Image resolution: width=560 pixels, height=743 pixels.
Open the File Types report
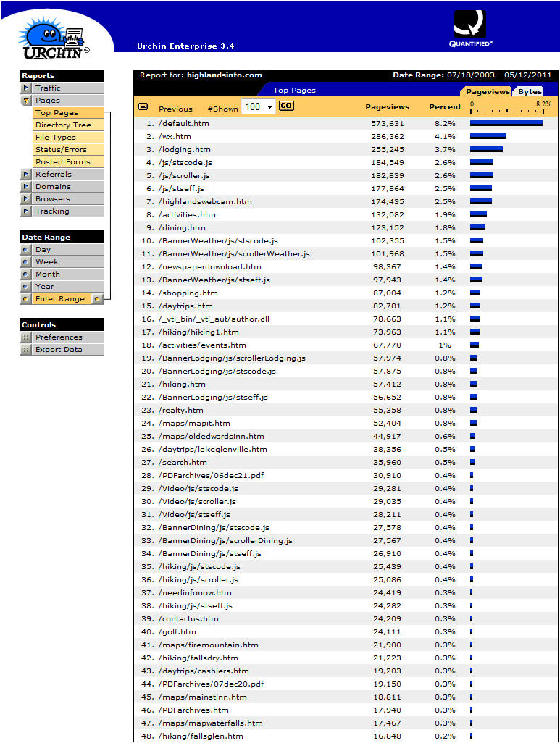click(x=55, y=138)
